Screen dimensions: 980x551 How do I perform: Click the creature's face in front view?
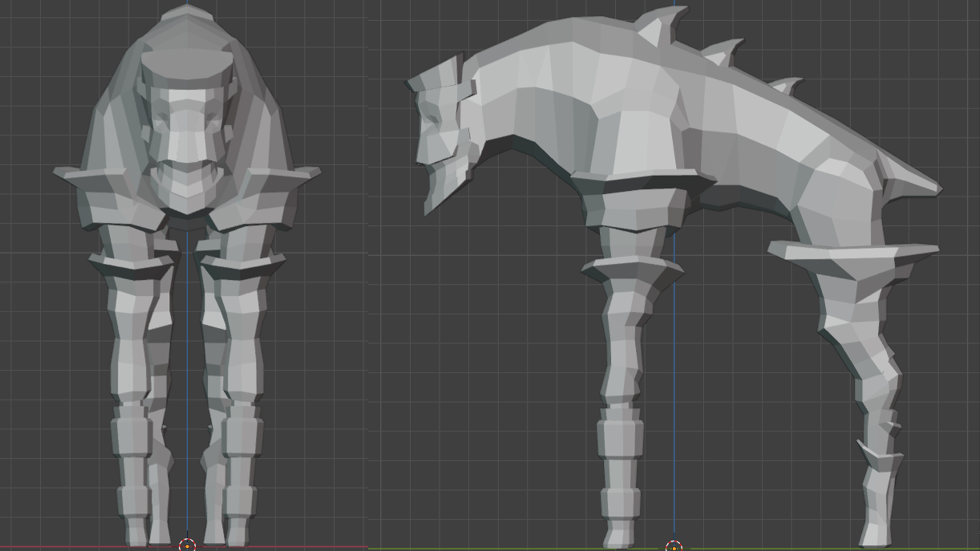pos(187,127)
